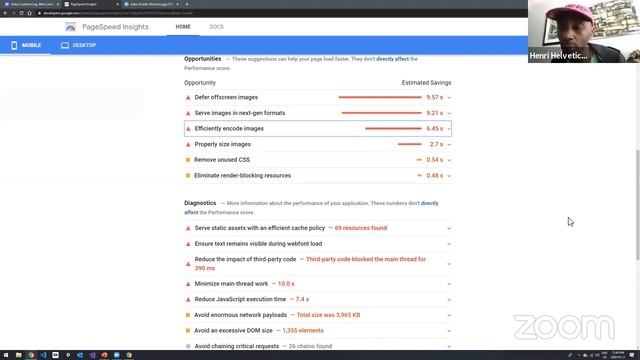Click the page vertical scrollbar thumb
The height and width of the screenshot is (360, 640).
[x=638, y=204]
